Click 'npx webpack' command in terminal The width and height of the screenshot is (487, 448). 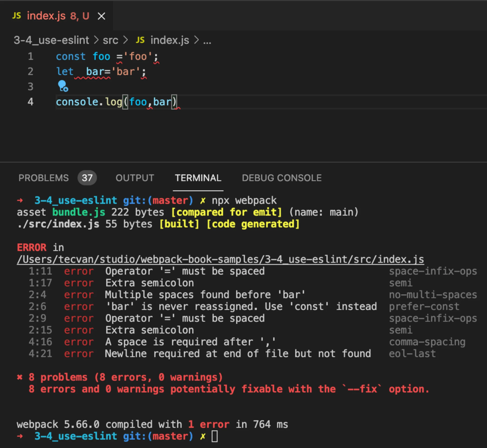(244, 201)
